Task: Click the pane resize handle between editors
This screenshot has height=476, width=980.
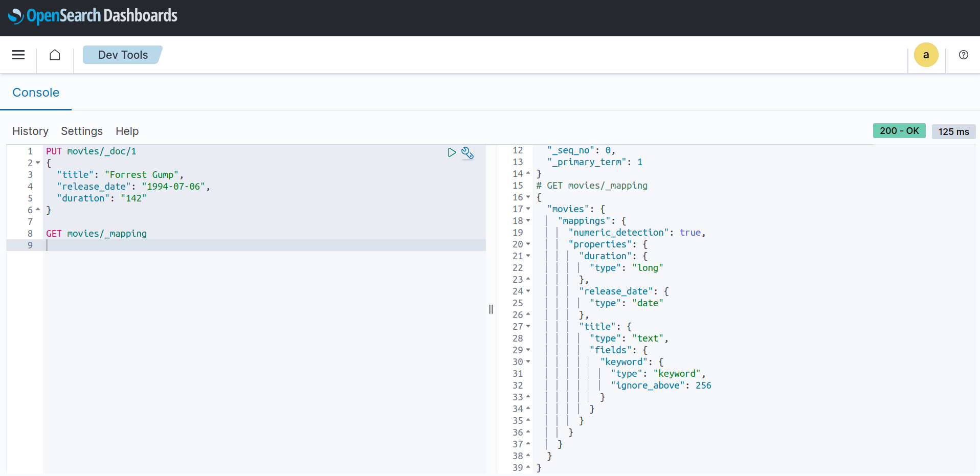Action: [491, 309]
